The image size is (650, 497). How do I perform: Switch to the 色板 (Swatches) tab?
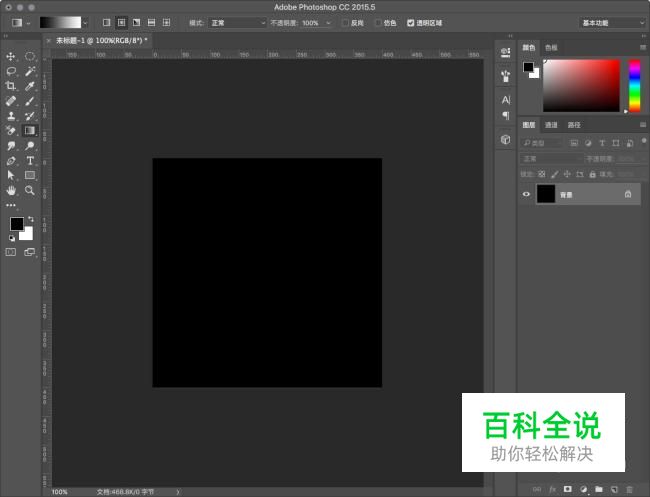point(551,47)
